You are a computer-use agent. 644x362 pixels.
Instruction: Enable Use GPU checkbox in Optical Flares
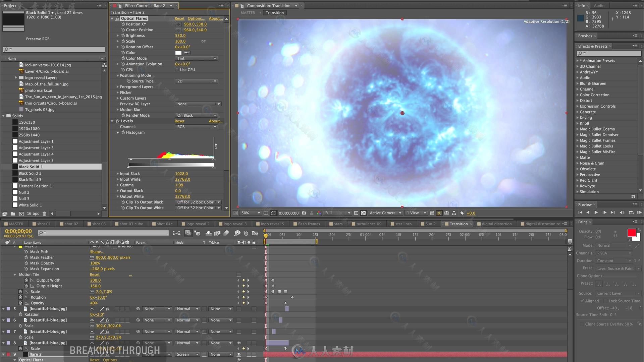pyautogui.click(x=177, y=70)
